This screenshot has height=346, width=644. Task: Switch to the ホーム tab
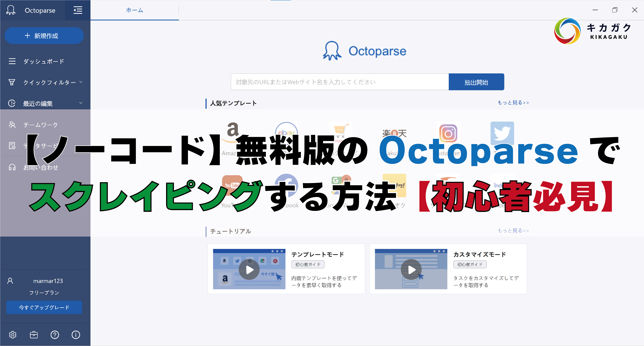pos(135,10)
